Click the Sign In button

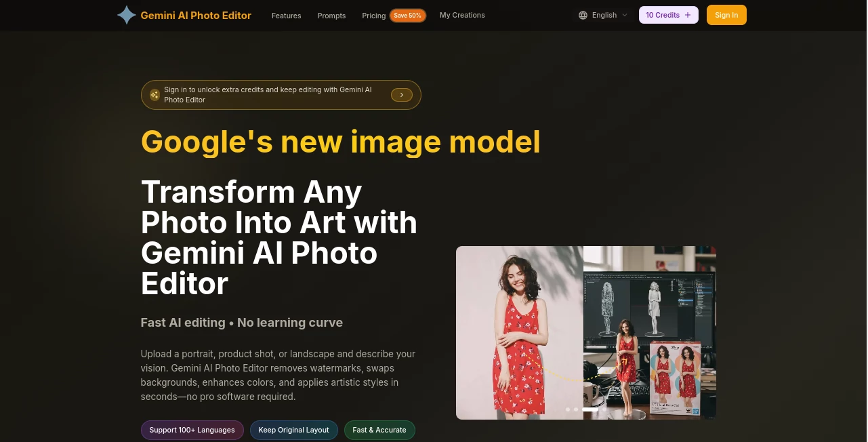point(726,14)
